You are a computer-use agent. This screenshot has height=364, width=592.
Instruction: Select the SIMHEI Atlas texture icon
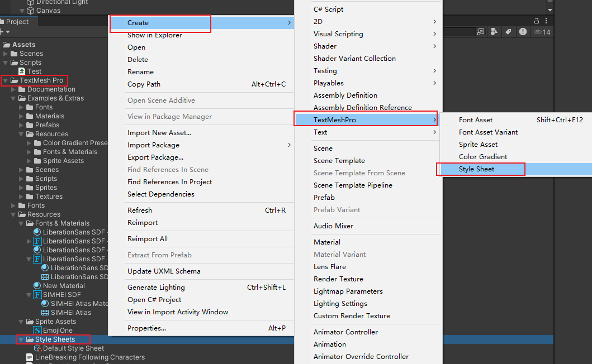[x=45, y=312]
